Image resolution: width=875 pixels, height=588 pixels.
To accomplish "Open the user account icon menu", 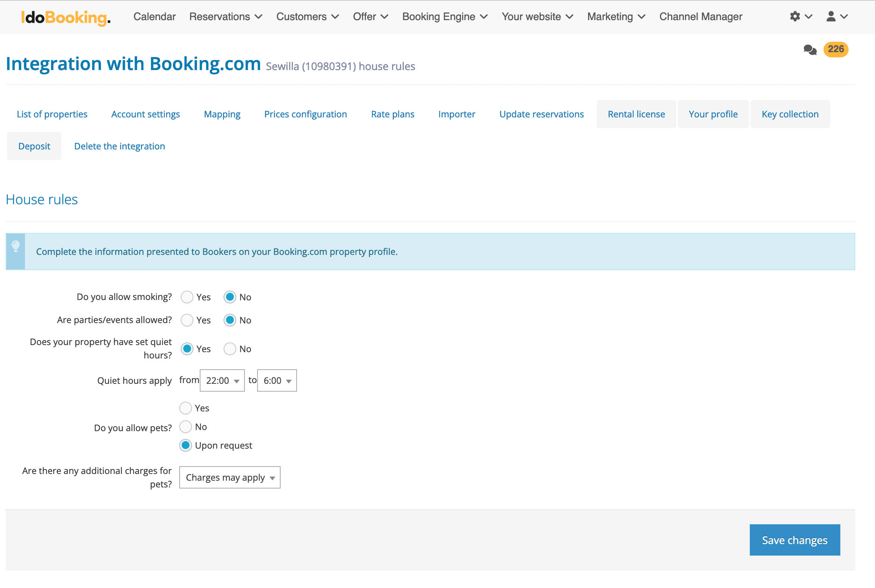I will (831, 16).
